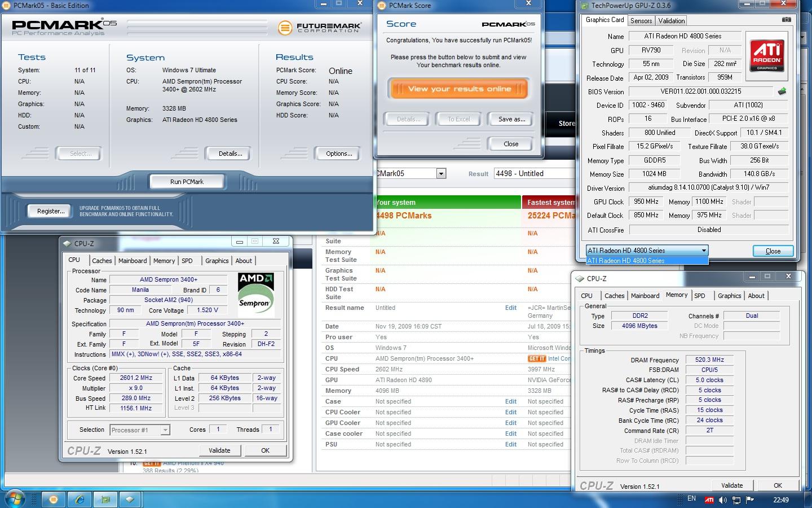Click the DRAM Frequency value 520.3 MHz

pyautogui.click(x=709, y=360)
